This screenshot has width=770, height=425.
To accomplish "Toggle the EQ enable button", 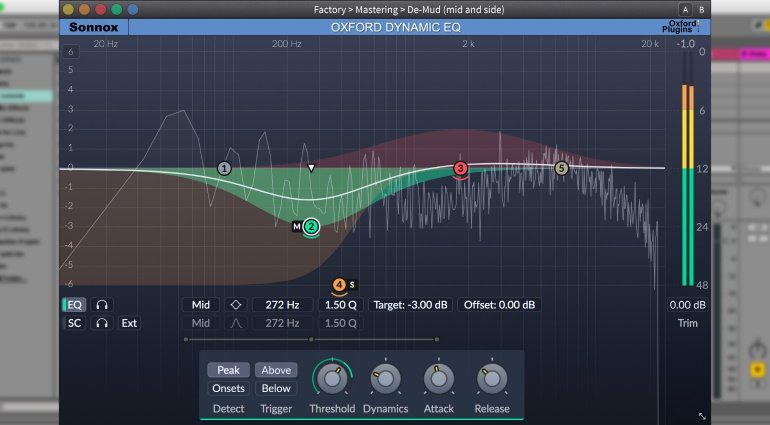I will (75, 305).
